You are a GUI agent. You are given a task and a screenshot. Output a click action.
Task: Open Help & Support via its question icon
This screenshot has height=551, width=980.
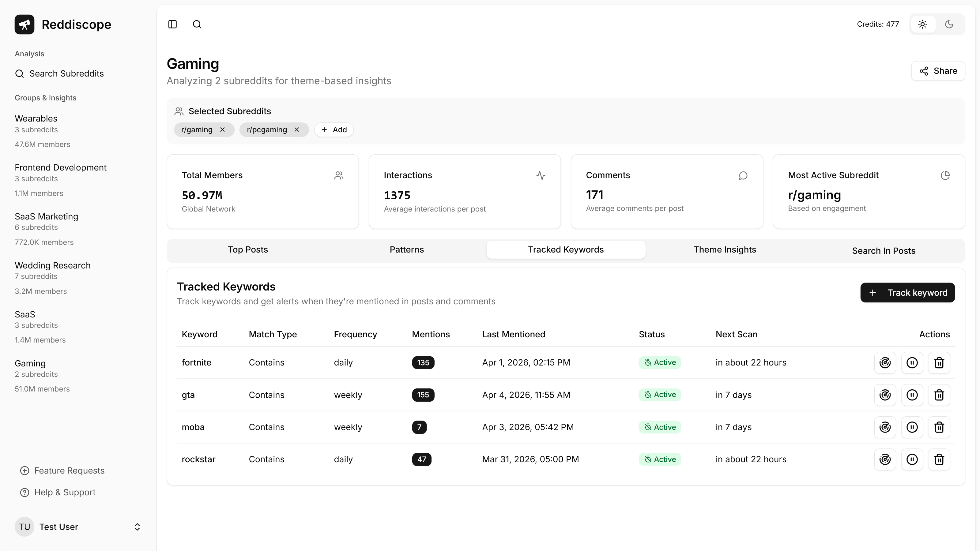(25, 492)
